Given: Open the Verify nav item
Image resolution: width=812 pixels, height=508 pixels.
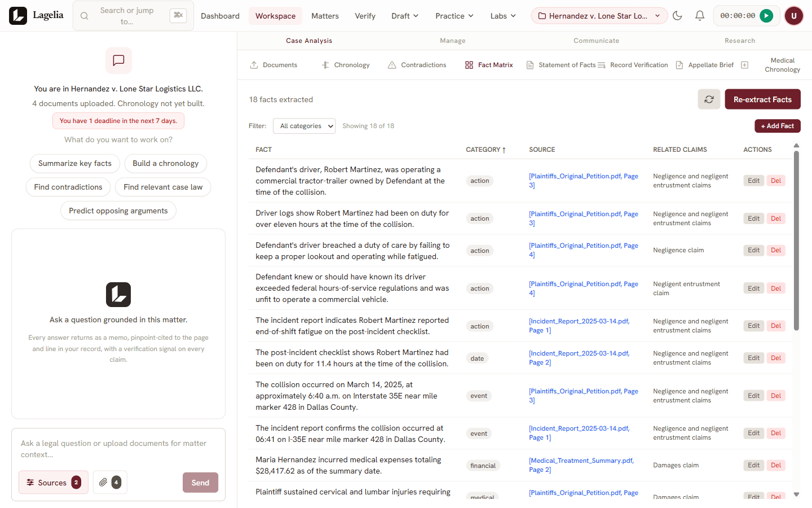Looking at the screenshot, I should [x=365, y=16].
